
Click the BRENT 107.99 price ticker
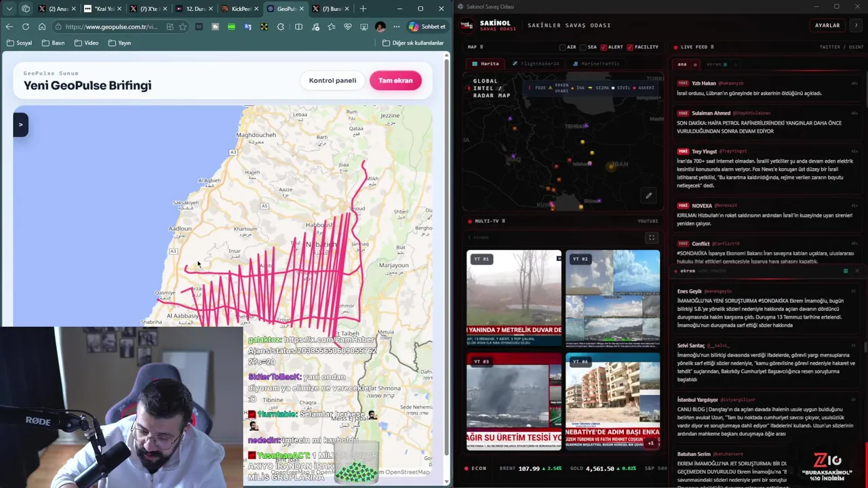(530, 468)
